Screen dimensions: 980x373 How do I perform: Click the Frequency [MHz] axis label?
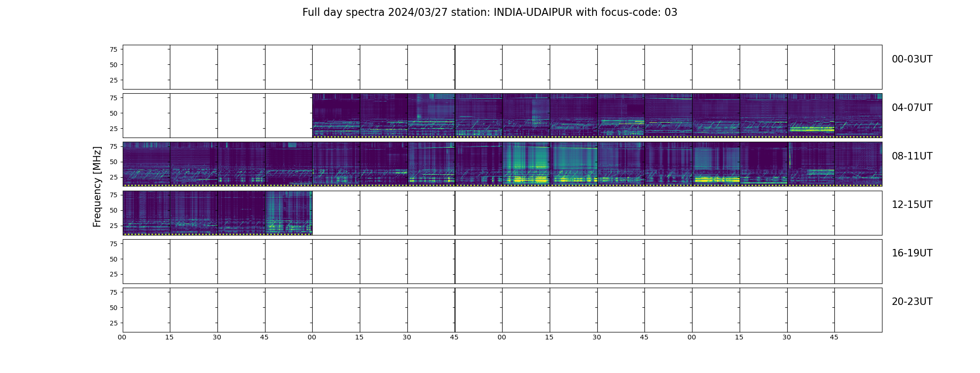(x=97, y=186)
